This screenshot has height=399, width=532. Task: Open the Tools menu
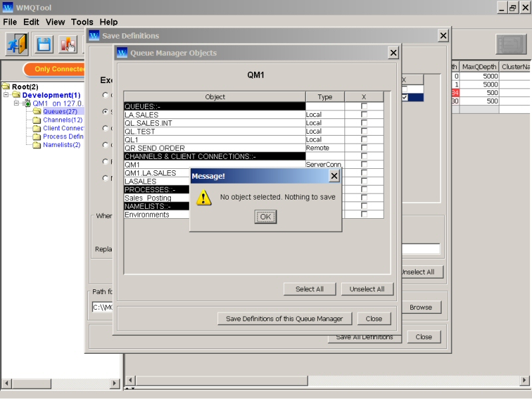82,22
